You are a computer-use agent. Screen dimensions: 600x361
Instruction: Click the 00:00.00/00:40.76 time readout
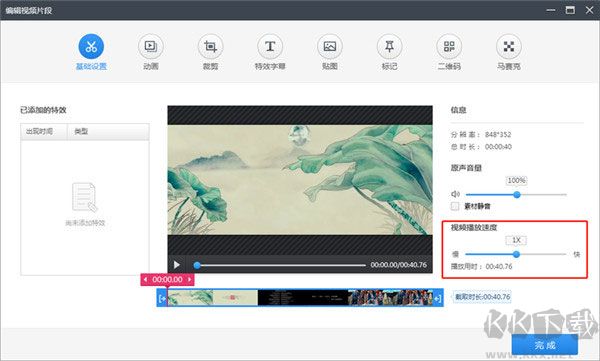(x=398, y=265)
